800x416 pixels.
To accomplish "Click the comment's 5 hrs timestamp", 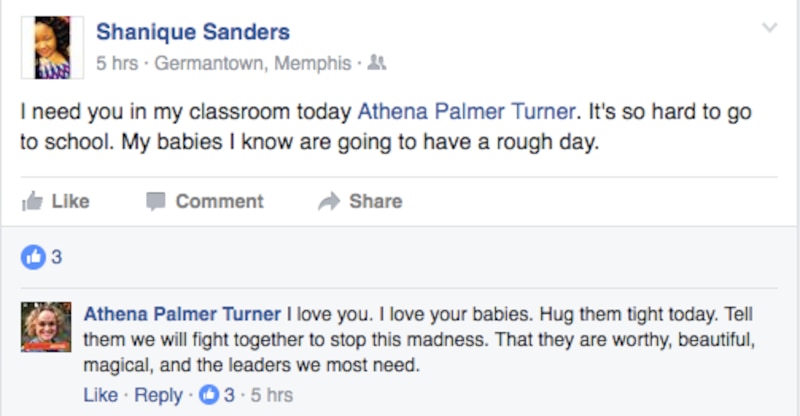I will (x=273, y=395).
